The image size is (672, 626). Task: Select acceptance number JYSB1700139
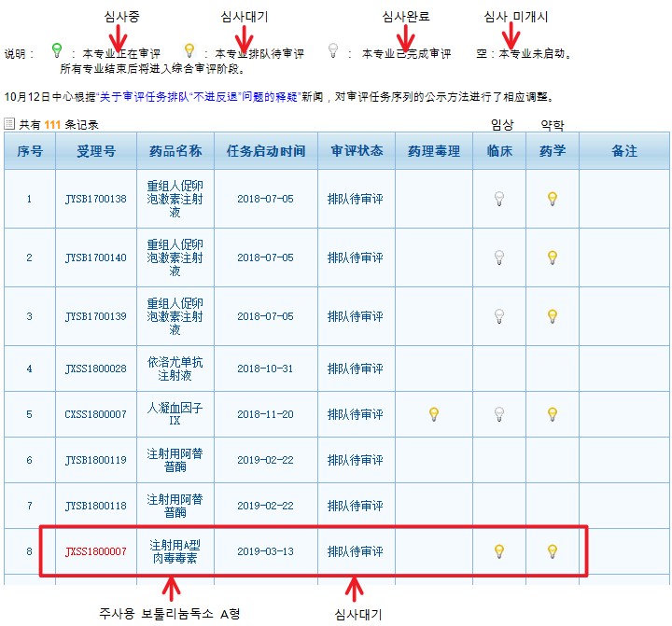click(x=95, y=316)
